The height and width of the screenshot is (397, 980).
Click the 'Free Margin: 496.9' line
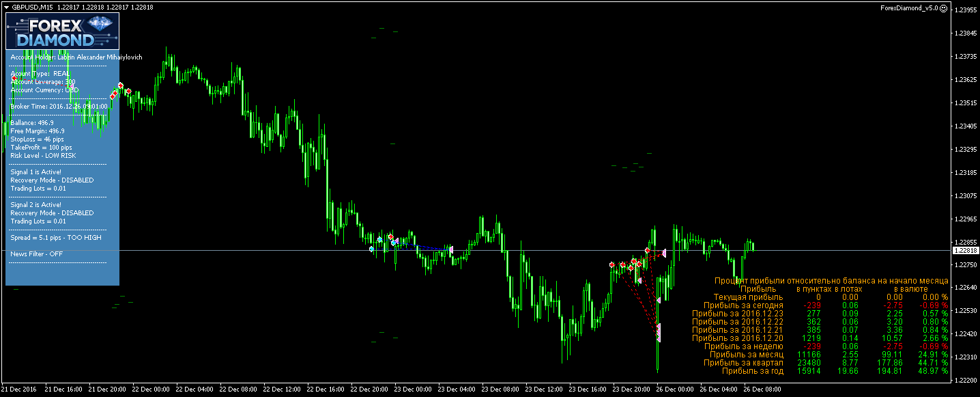pyautogui.click(x=38, y=131)
